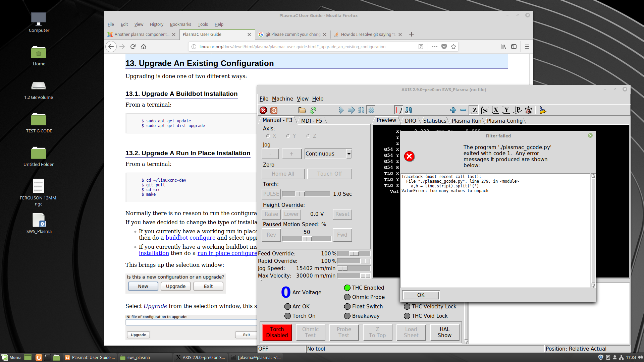Open the AXIS View menu

(303, 99)
